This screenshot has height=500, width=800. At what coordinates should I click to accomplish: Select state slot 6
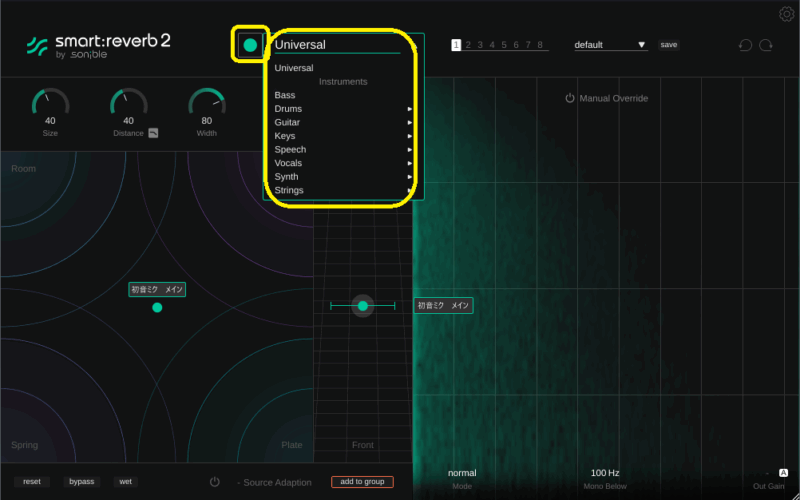pyautogui.click(x=516, y=45)
